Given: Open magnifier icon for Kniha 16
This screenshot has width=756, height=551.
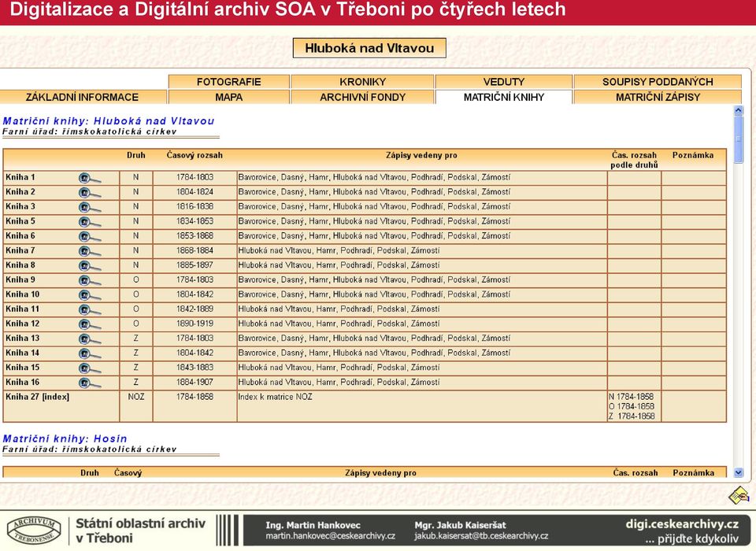Looking at the screenshot, I should click(89, 383).
